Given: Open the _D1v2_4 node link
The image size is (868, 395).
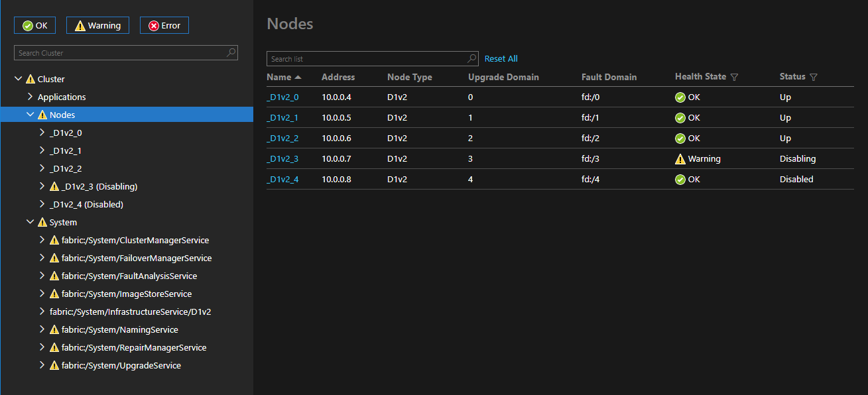Looking at the screenshot, I should coord(282,179).
